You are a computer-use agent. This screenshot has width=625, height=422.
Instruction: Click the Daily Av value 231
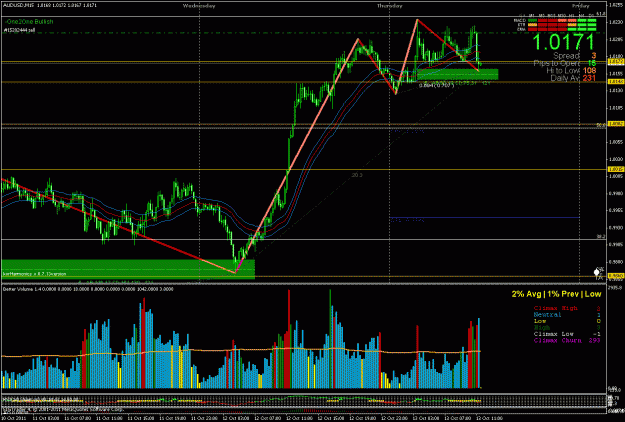coord(589,78)
